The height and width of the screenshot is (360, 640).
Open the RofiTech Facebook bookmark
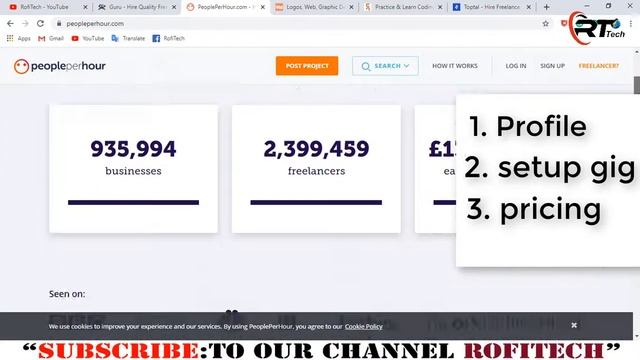click(x=169, y=38)
